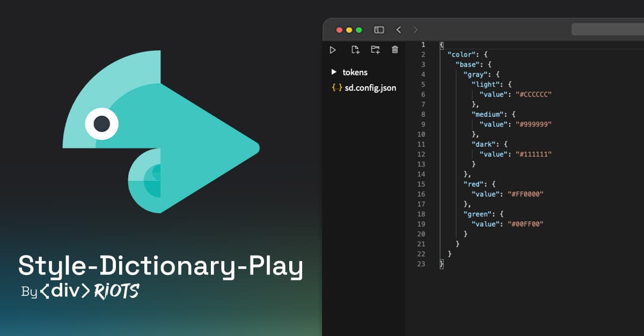Click the green maximize window button
The height and width of the screenshot is (336, 644).
(x=359, y=30)
